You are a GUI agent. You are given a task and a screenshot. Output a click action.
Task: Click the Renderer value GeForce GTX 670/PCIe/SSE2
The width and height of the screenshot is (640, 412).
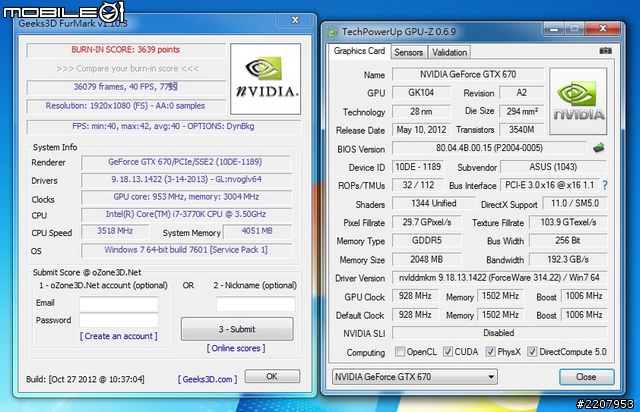coord(186,162)
